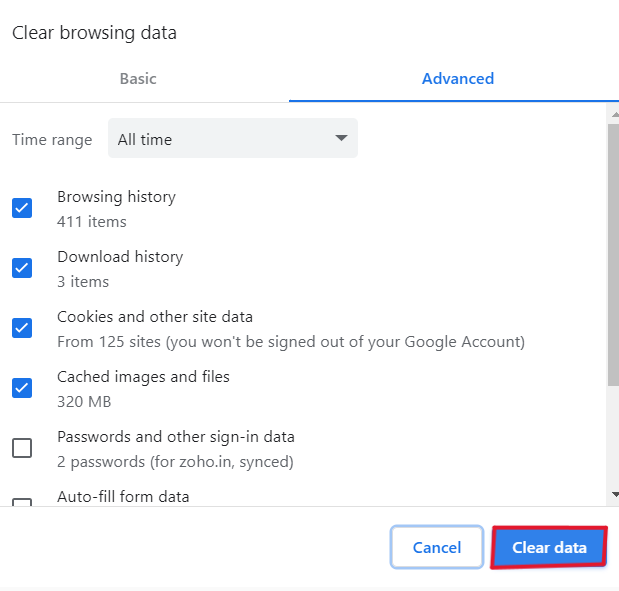
Task: Open the Time range dropdown
Action: coord(232,139)
